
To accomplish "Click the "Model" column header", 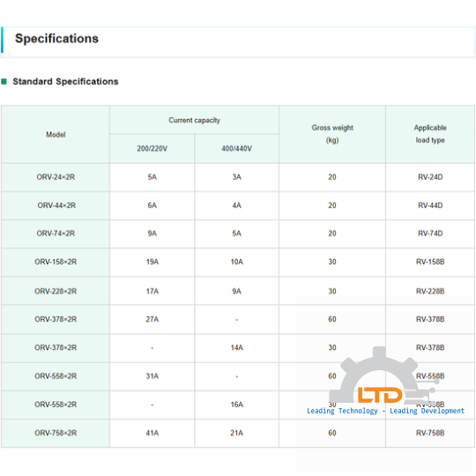I will coord(56,135).
